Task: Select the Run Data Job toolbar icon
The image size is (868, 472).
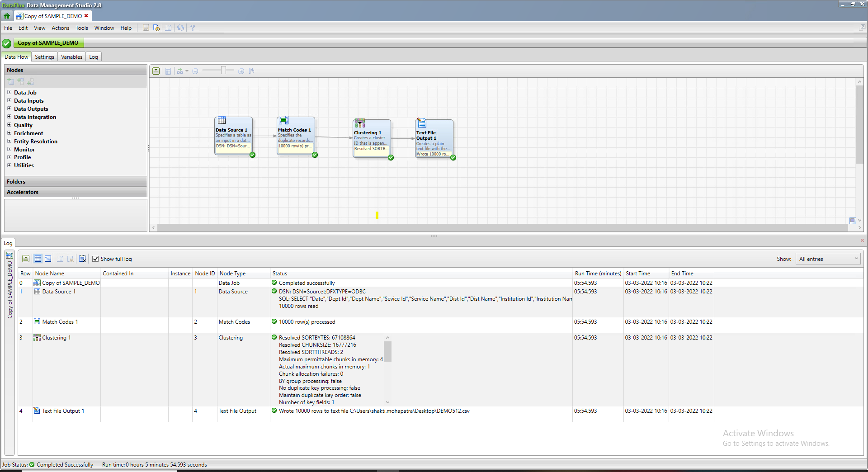Action: [x=156, y=28]
